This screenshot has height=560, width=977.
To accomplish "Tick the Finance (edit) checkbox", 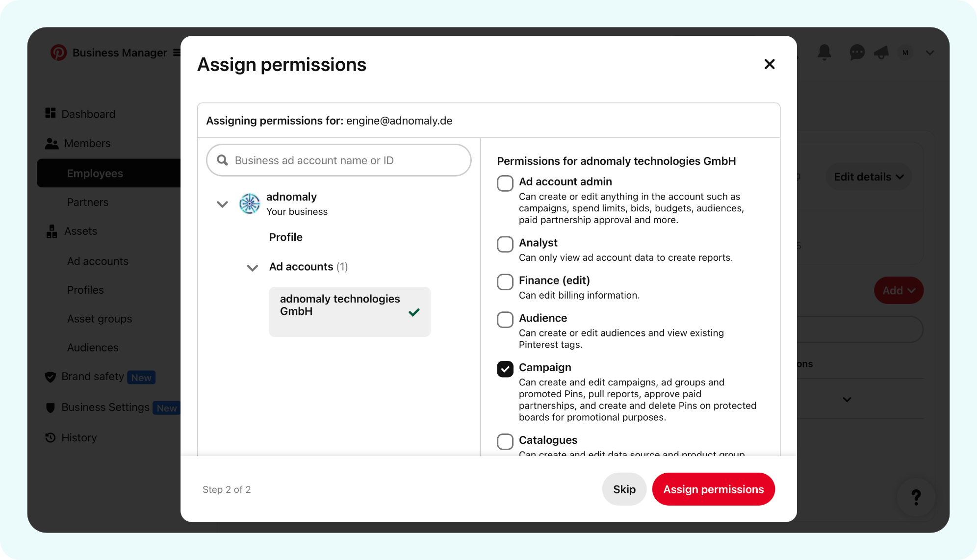I will click(x=505, y=282).
